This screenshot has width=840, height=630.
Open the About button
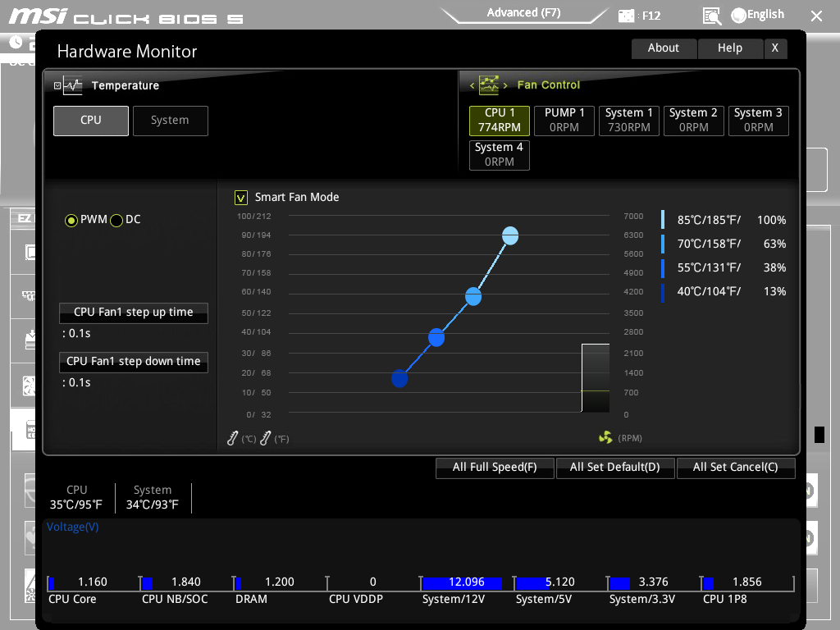pos(664,48)
